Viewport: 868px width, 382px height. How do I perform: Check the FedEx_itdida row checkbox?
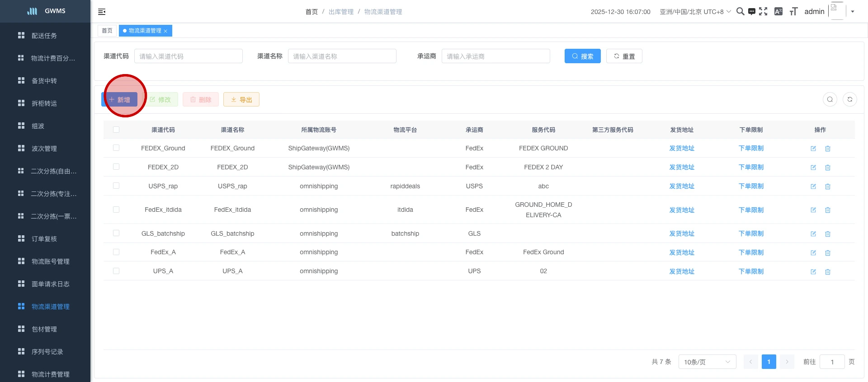(x=116, y=210)
